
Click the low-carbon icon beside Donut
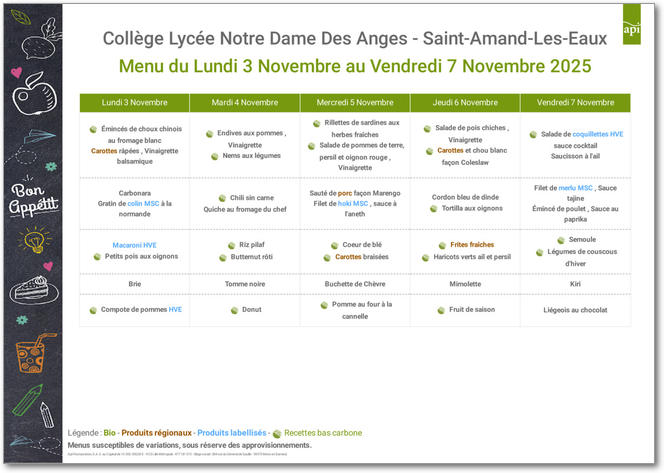click(232, 310)
